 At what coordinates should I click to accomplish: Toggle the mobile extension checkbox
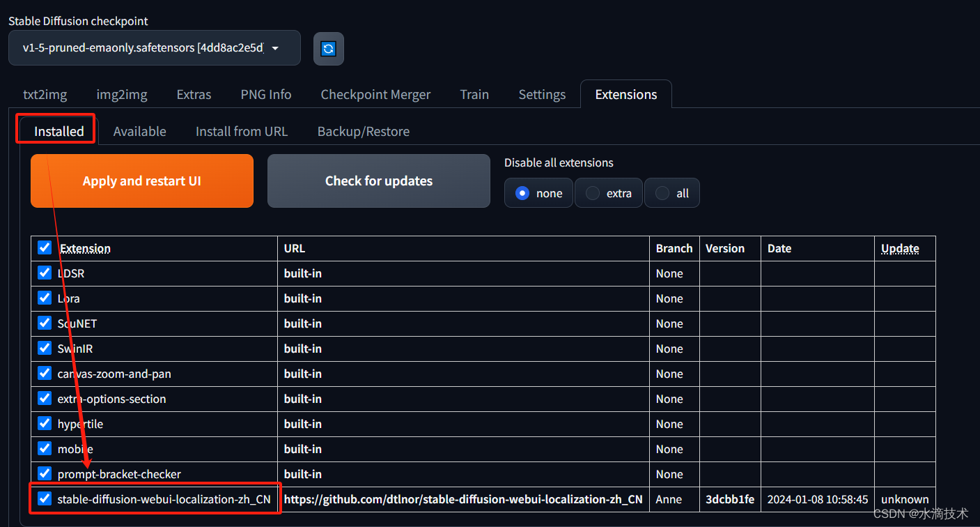[45, 448]
